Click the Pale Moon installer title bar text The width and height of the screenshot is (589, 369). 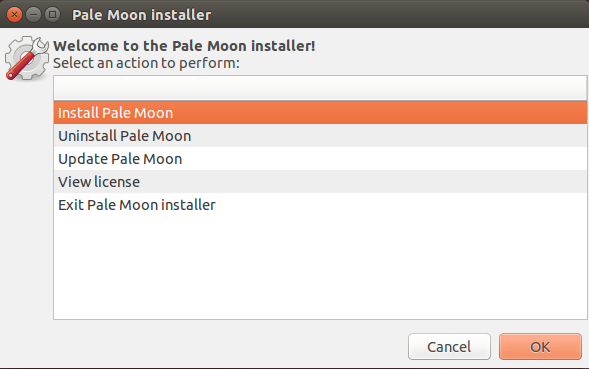click(x=141, y=15)
